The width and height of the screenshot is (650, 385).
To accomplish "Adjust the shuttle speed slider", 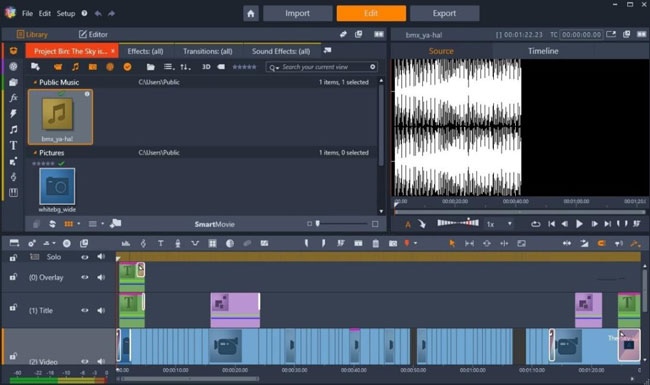I will pos(458,223).
